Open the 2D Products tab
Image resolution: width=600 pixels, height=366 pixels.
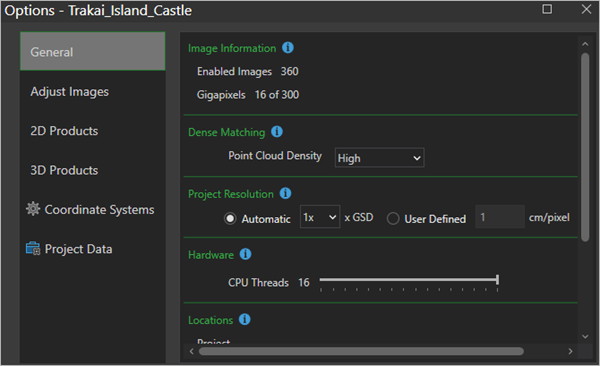point(93,131)
